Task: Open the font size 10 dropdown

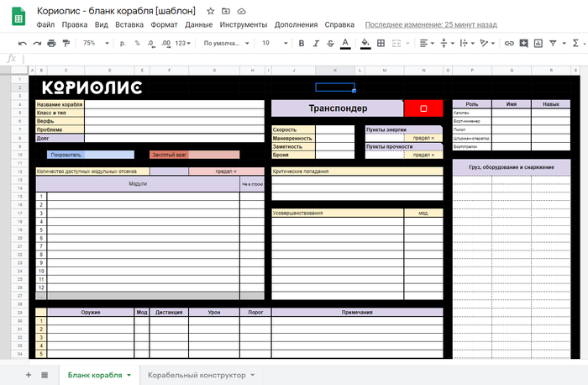Action: click(272, 43)
